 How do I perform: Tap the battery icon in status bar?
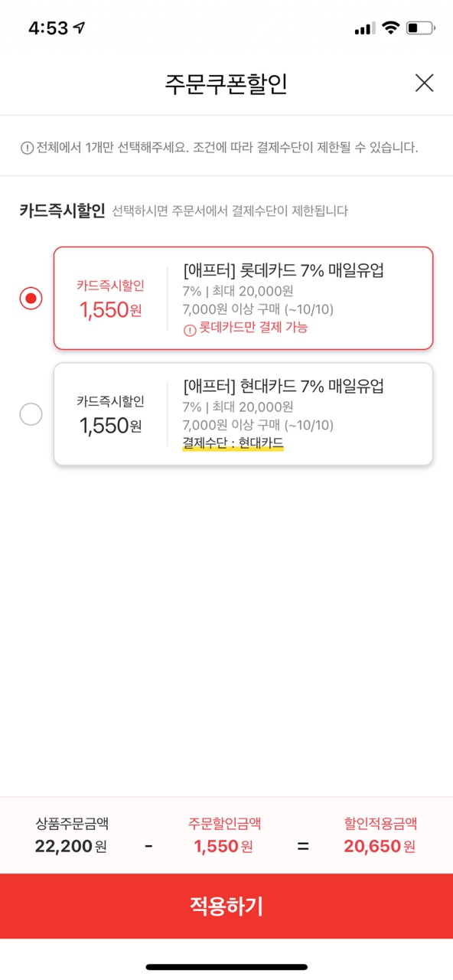click(421, 28)
